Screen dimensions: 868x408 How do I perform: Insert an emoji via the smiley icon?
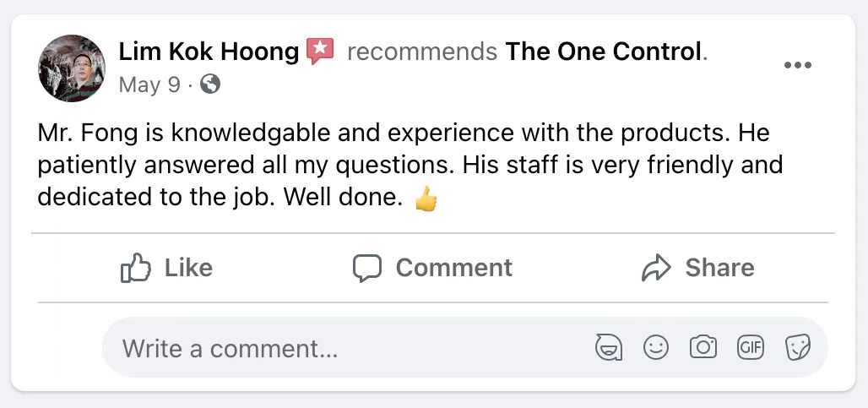[x=656, y=347]
